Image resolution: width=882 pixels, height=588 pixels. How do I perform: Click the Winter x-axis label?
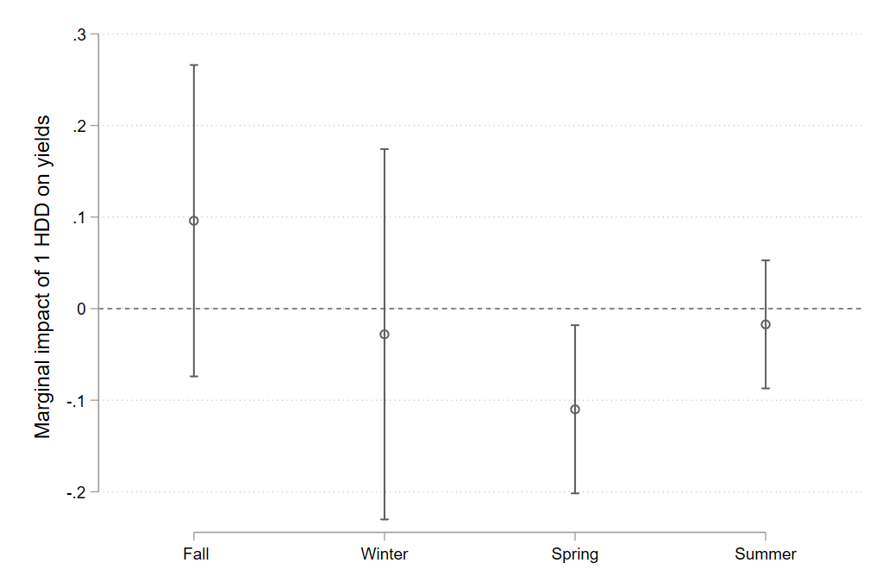[385, 554]
